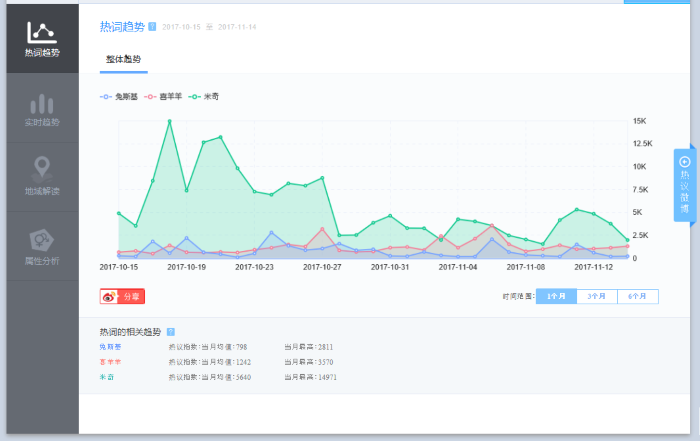Select 1个月 time range
The height and width of the screenshot is (441, 700).
click(556, 296)
